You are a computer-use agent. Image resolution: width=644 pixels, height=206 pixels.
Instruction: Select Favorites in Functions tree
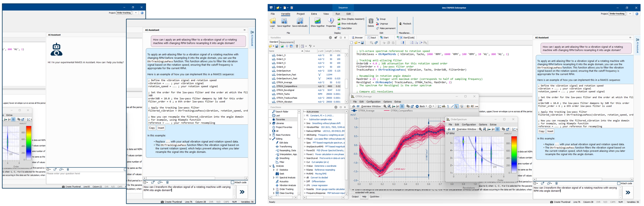(280, 120)
